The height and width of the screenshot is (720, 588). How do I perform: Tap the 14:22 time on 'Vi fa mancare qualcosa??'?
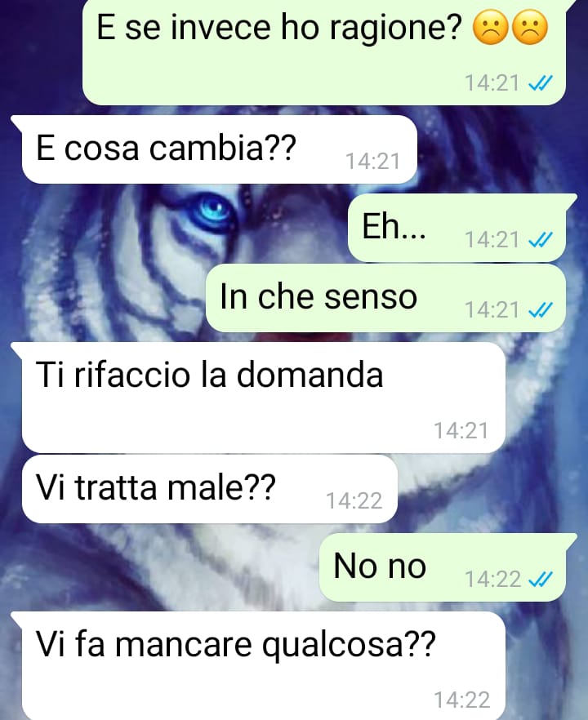click(462, 700)
